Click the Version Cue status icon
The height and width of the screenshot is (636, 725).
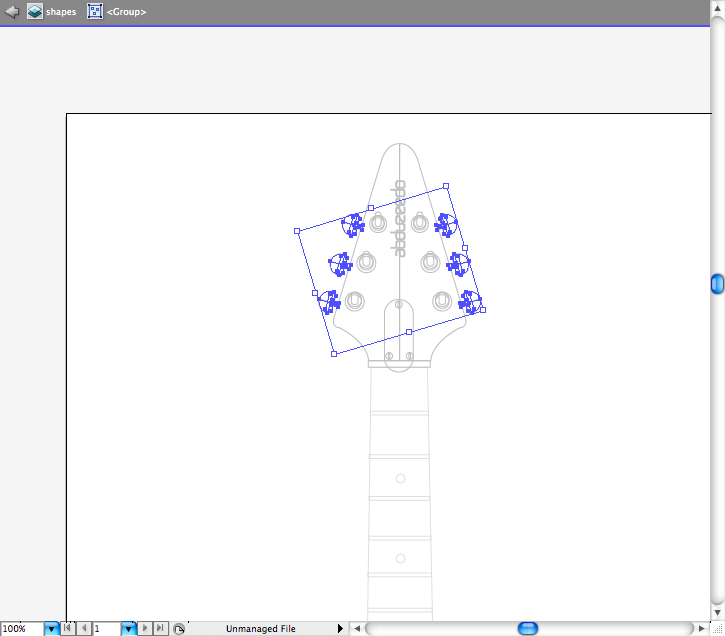pyautogui.click(x=178, y=629)
